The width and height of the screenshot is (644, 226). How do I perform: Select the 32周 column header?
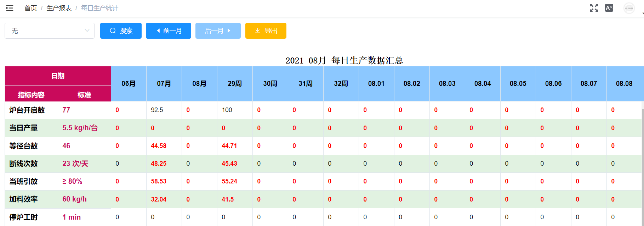[x=341, y=84]
